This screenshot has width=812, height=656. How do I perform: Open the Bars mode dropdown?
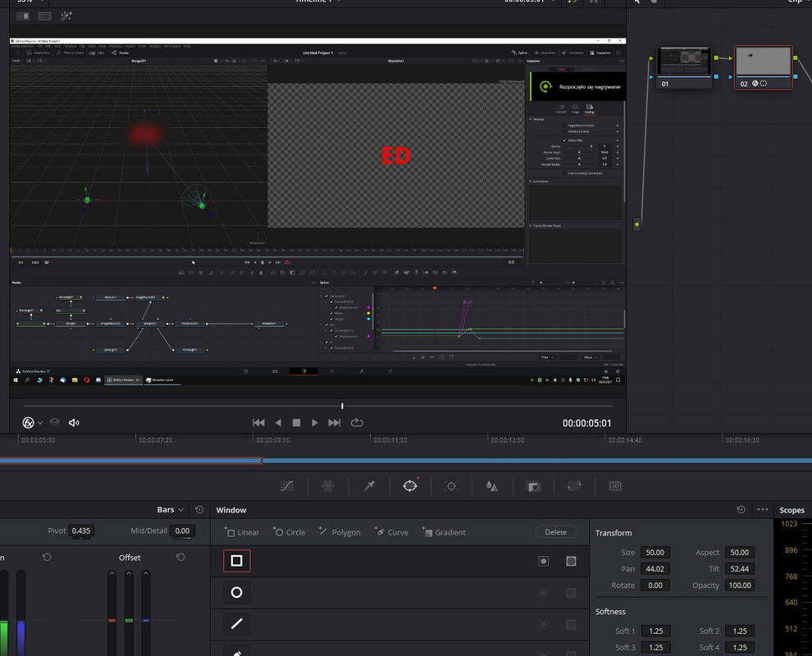click(x=171, y=509)
